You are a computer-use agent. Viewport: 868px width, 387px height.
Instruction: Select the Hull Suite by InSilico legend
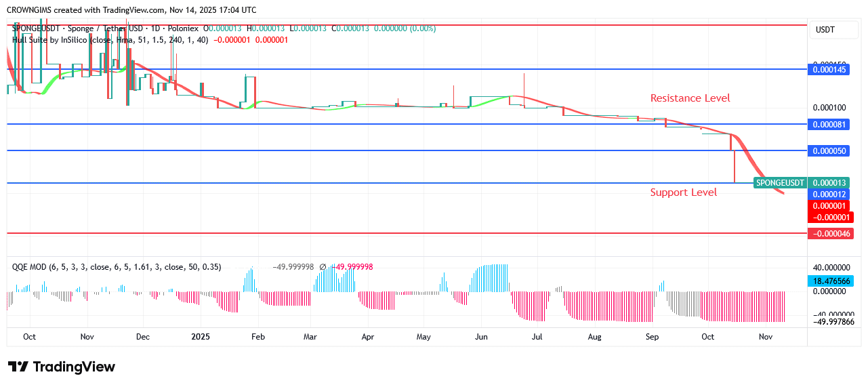click(x=110, y=40)
